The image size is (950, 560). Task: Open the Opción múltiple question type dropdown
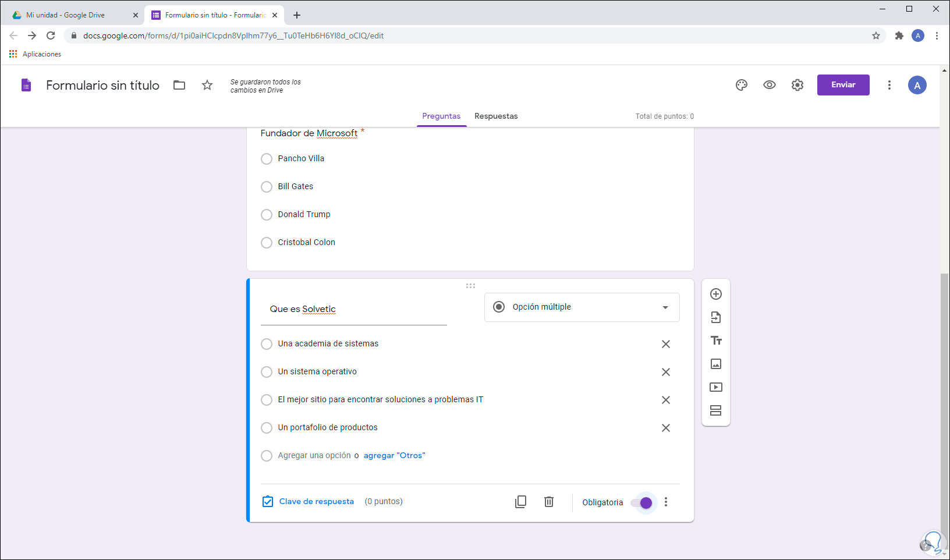(582, 307)
